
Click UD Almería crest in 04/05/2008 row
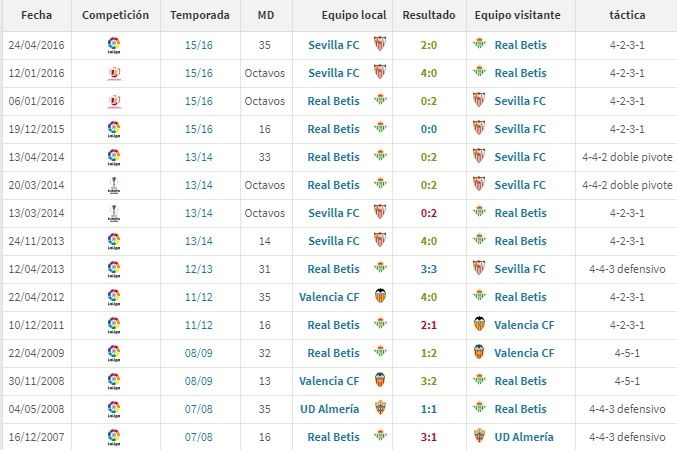(379, 409)
